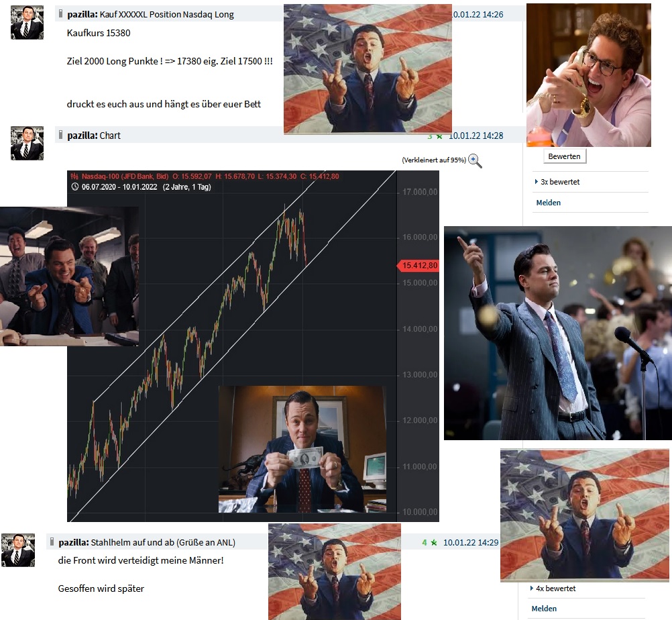Click the post marker before pazilla: Kauf XXXXXL
The width and height of the screenshot is (672, 620).
61,13
